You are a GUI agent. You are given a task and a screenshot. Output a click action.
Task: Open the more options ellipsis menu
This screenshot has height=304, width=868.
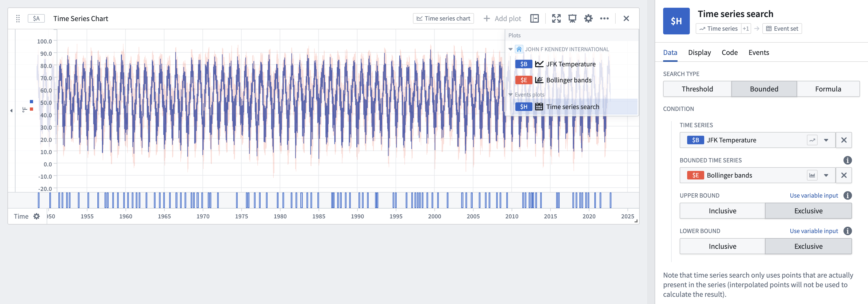click(x=604, y=19)
